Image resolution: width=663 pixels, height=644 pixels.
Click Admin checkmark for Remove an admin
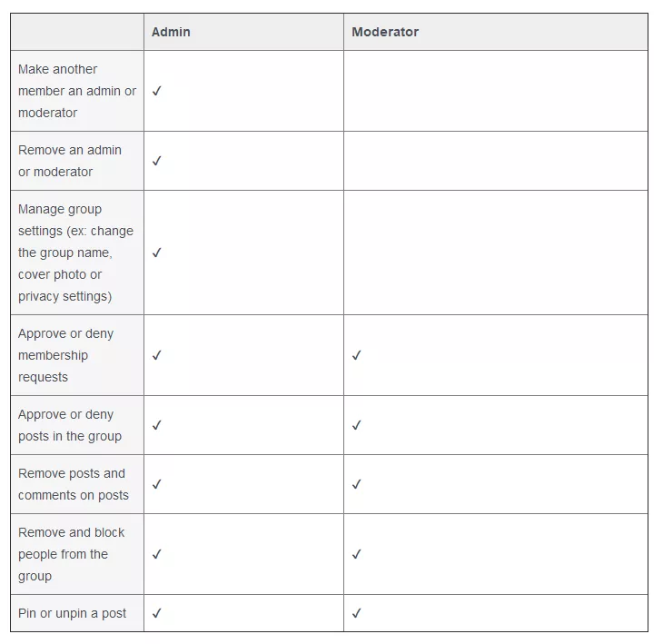click(x=157, y=161)
